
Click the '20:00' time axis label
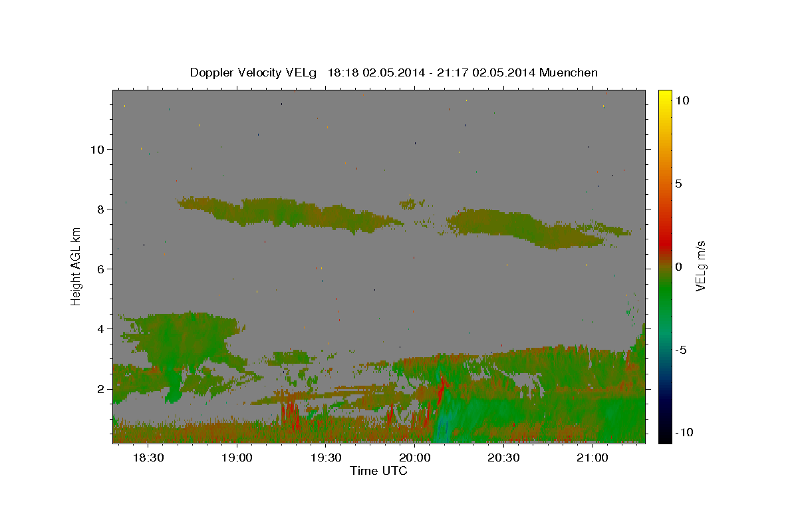[x=414, y=458]
